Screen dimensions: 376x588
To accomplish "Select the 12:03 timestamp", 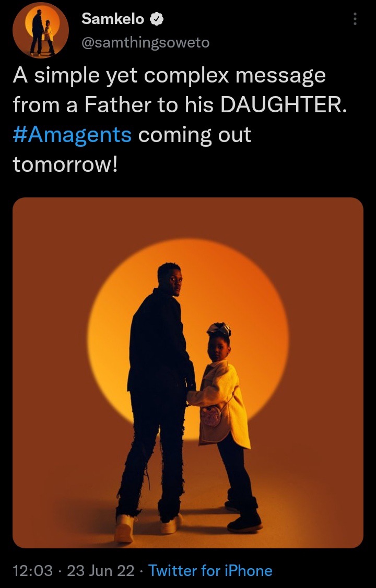I will (x=32, y=571).
